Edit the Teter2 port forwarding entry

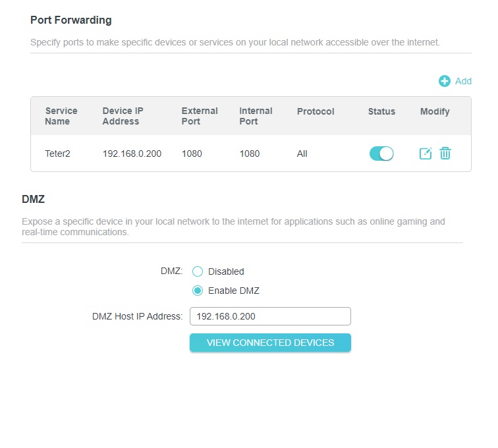click(x=426, y=154)
